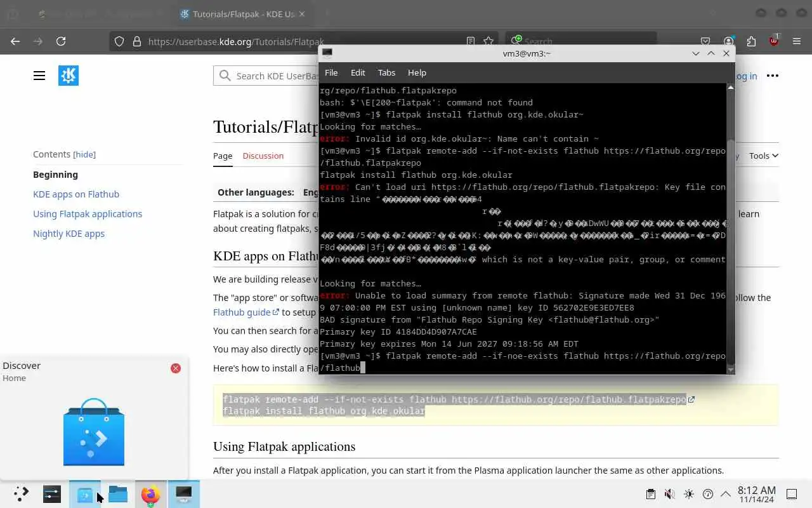The height and width of the screenshot is (508, 812).
Task: Select the wiki Page tab
Action: (223, 156)
